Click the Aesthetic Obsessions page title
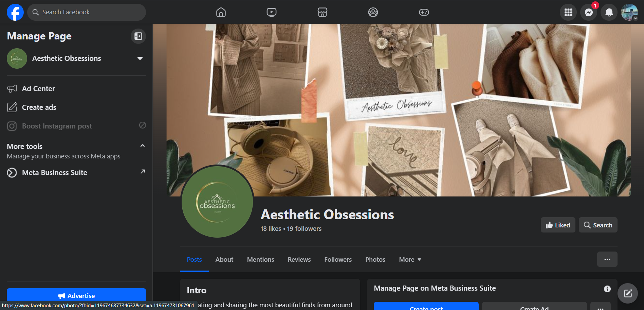The width and height of the screenshot is (644, 310). tap(327, 214)
